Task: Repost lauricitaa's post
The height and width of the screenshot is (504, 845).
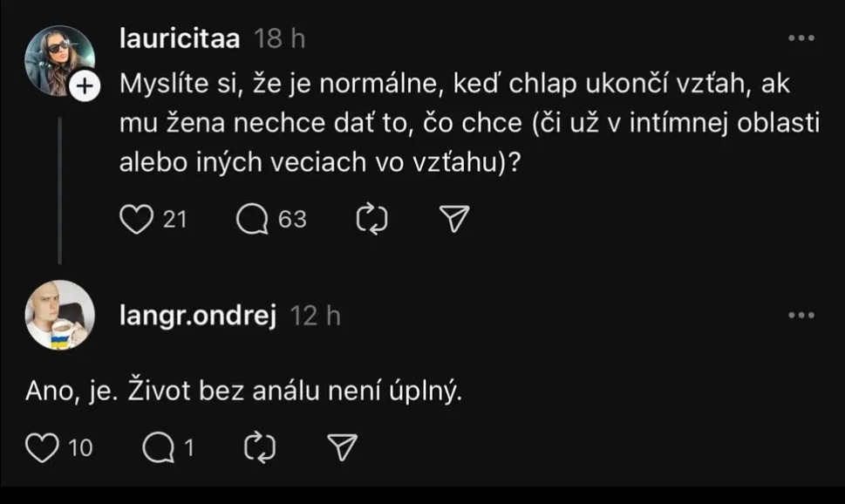Action: click(x=372, y=220)
